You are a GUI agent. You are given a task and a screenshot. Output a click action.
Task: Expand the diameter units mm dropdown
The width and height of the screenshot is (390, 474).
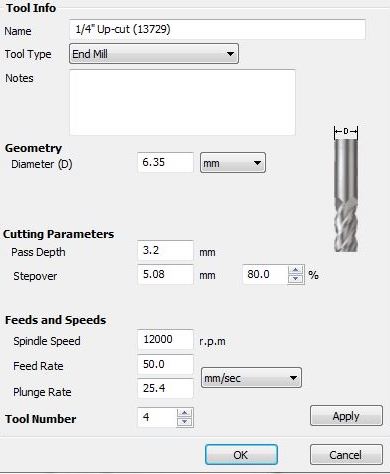pos(233,163)
